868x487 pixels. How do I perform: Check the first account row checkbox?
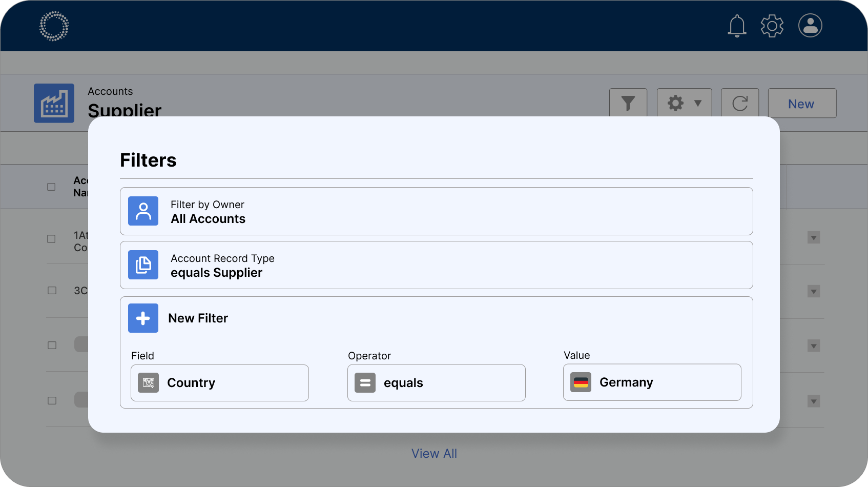(51, 239)
